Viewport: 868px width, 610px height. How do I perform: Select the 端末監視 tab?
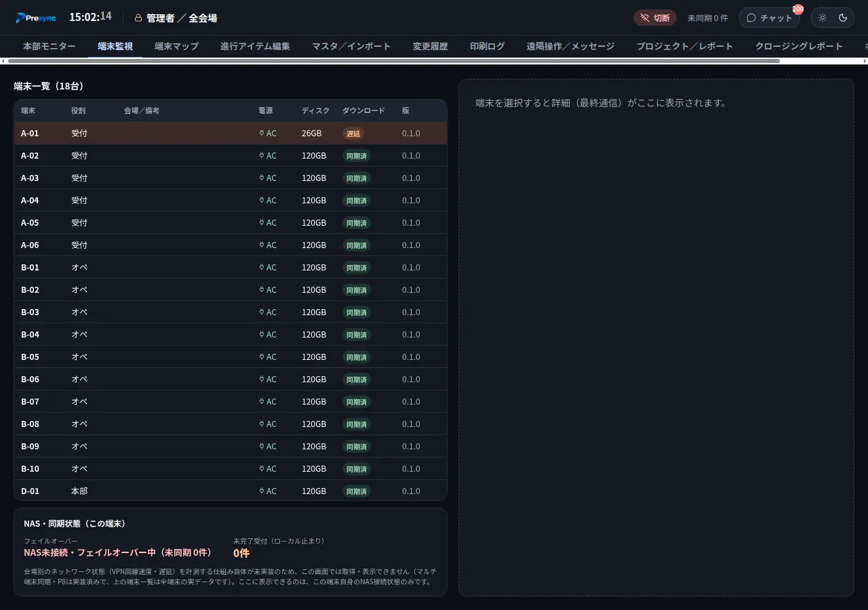pyautogui.click(x=115, y=46)
